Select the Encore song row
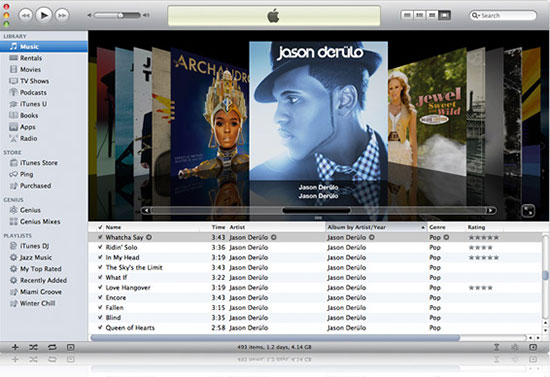550x377 pixels. coord(315,298)
